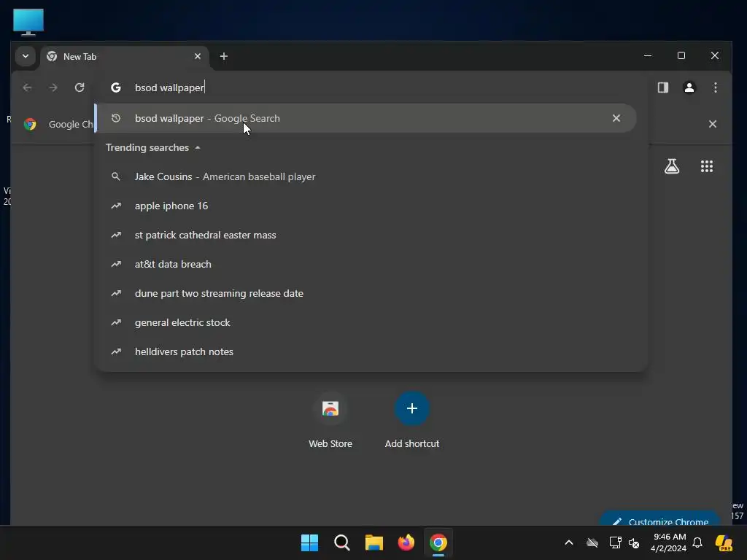Click the browser forward arrow

pyautogui.click(x=53, y=87)
